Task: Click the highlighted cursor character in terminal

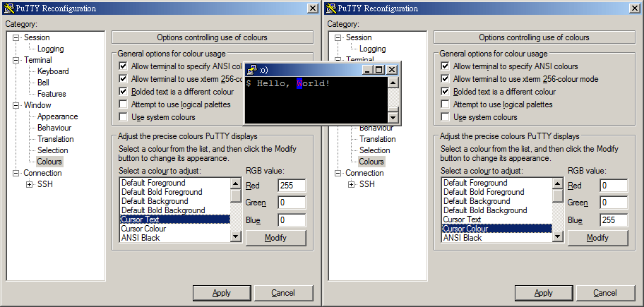Action: coord(299,84)
